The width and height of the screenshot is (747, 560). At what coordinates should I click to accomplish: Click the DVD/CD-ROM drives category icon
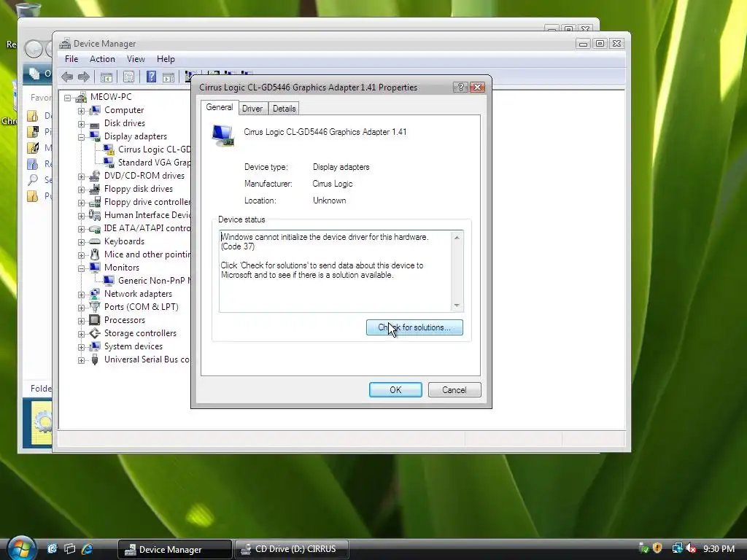point(95,176)
